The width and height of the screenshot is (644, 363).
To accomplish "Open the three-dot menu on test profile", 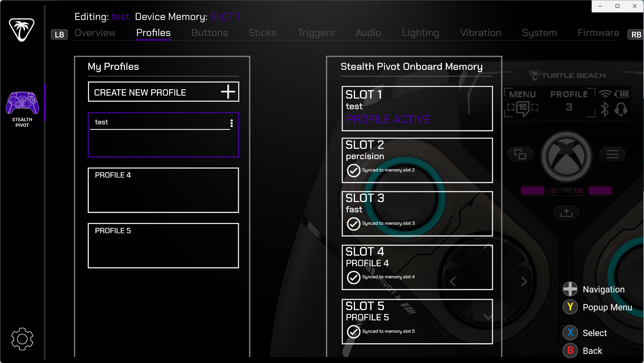I will coord(232,123).
